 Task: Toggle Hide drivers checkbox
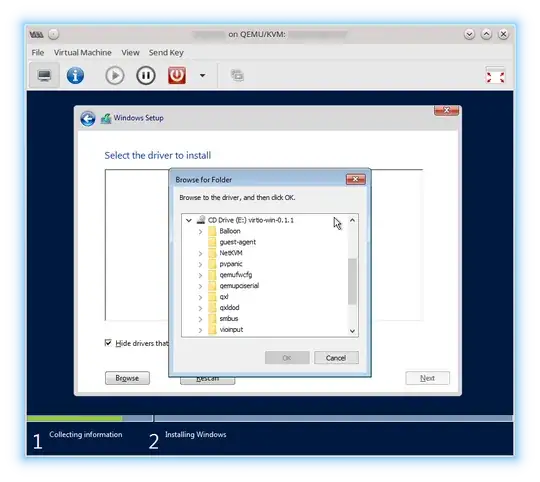(x=108, y=343)
